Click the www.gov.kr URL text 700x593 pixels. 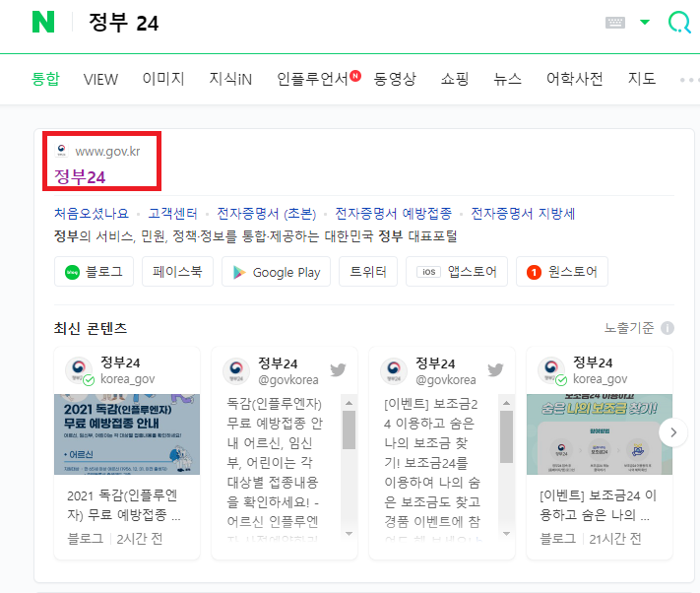pos(107,152)
